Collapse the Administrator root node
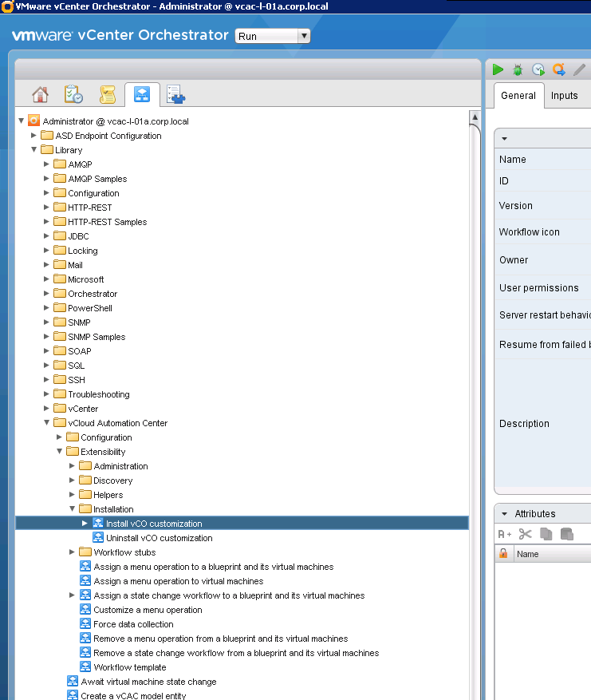Viewport: 591px width, 700px height. [x=21, y=121]
